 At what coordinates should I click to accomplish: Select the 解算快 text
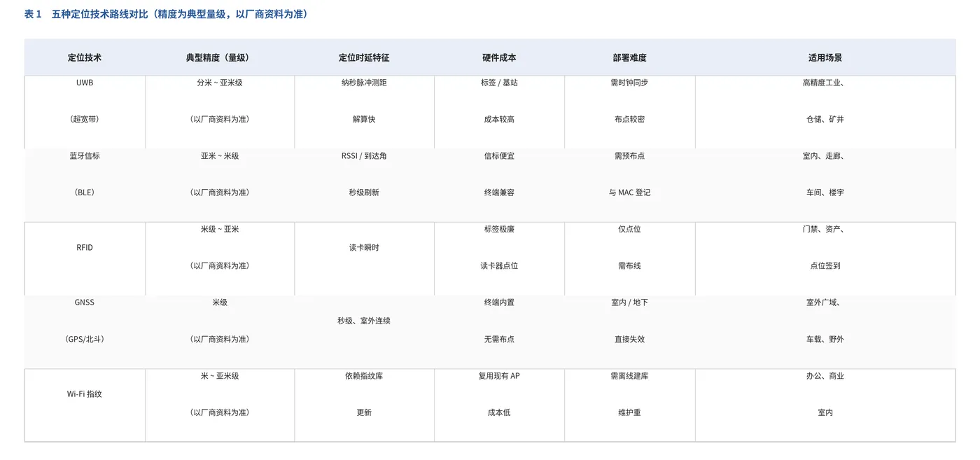[364, 119]
